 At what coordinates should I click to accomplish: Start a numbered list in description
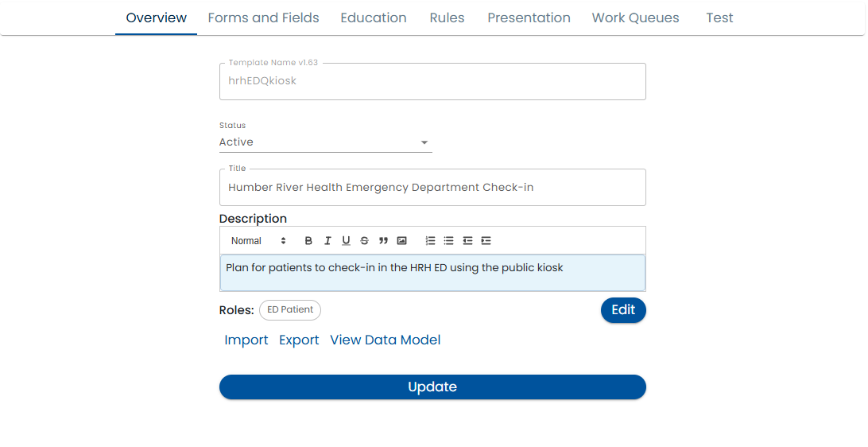(x=430, y=241)
